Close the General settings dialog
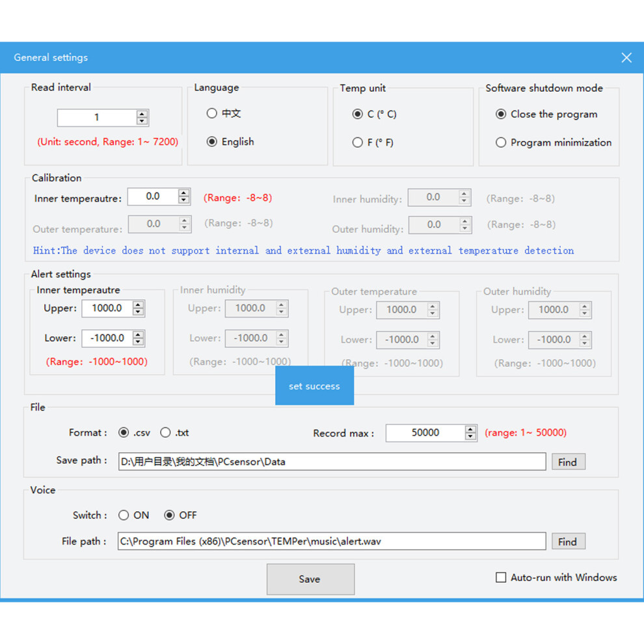The image size is (644, 644). (x=626, y=57)
